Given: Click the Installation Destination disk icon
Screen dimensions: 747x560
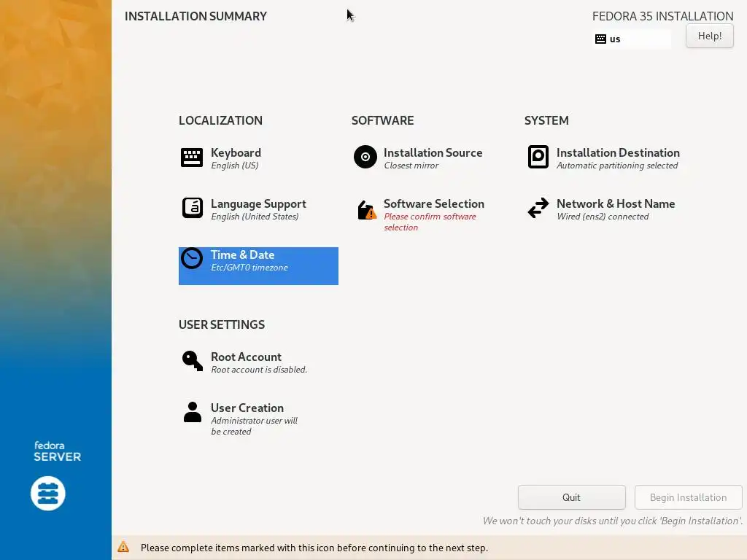Looking at the screenshot, I should click(538, 157).
